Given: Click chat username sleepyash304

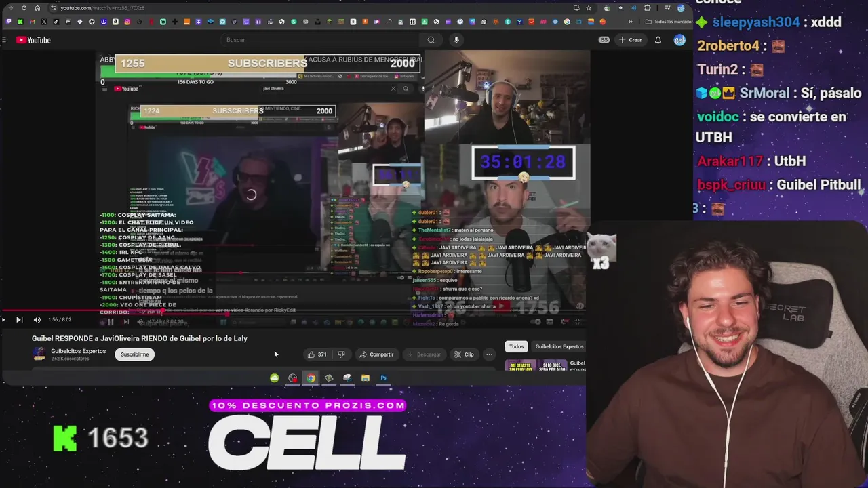Looking at the screenshot, I should 756,22.
